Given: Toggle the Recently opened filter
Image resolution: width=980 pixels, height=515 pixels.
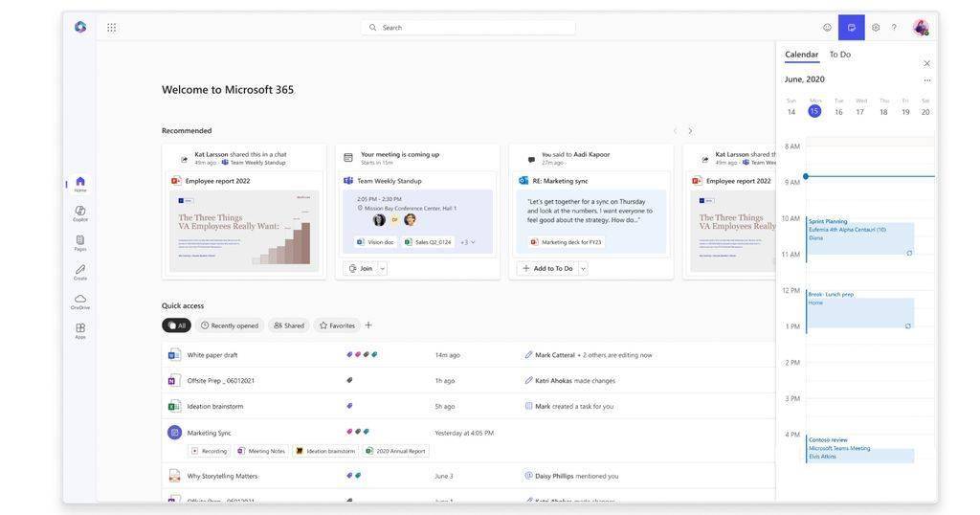Looking at the screenshot, I should click(230, 325).
